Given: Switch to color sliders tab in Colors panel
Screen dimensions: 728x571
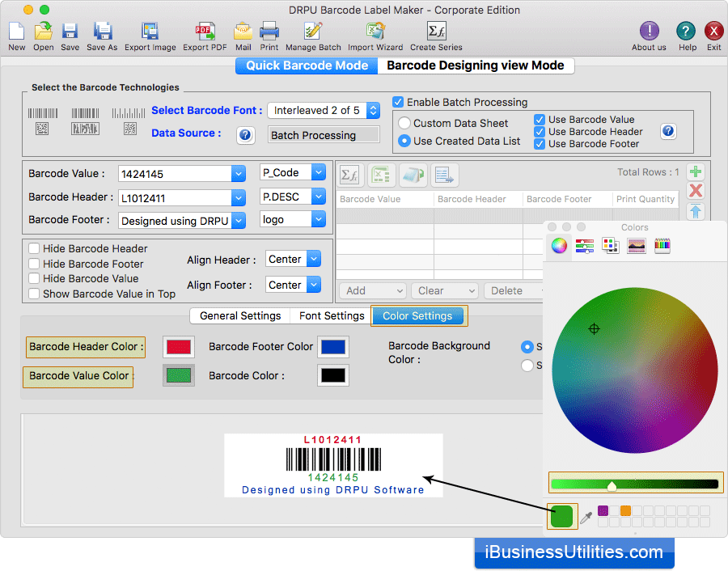Looking at the screenshot, I should click(585, 245).
